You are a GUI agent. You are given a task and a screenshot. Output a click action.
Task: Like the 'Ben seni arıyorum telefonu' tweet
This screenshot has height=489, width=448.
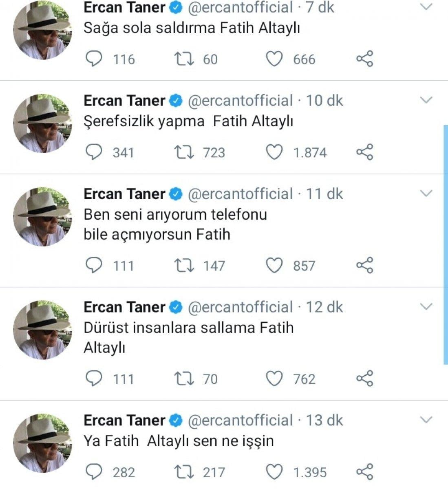click(x=275, y=265)
